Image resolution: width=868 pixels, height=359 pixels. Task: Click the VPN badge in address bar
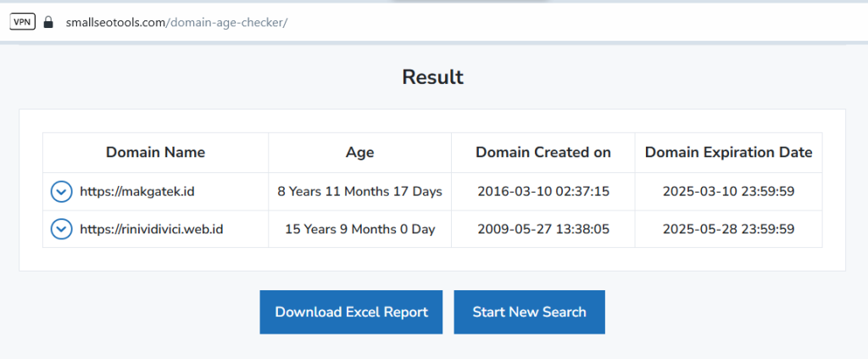click(23, 22)
